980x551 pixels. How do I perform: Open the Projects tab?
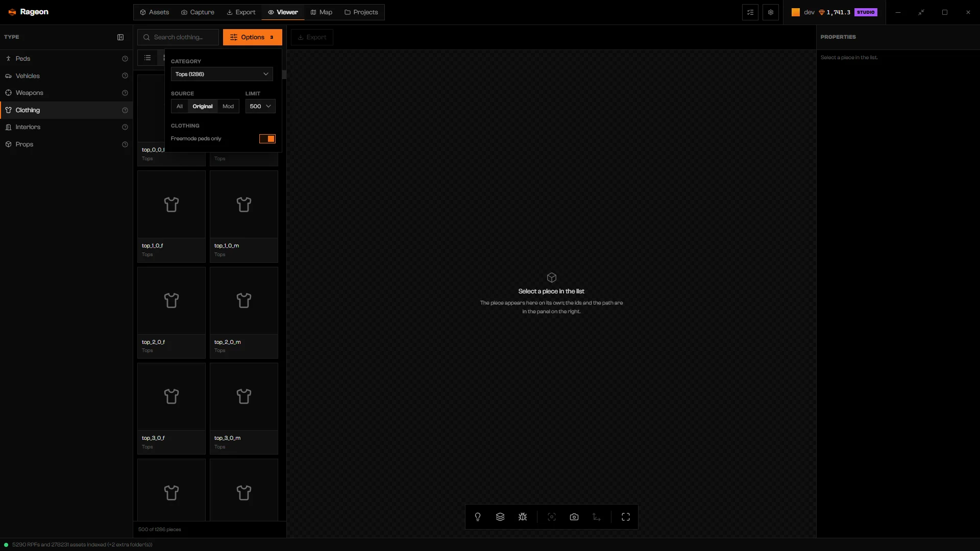(361, 12)
